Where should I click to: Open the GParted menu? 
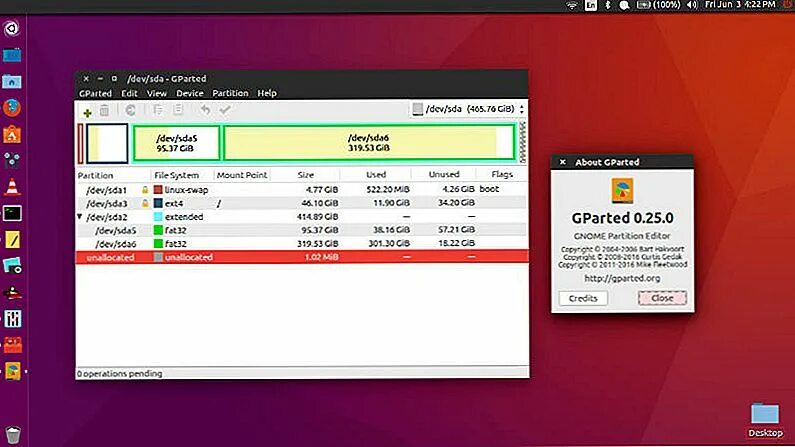[95, 93]
